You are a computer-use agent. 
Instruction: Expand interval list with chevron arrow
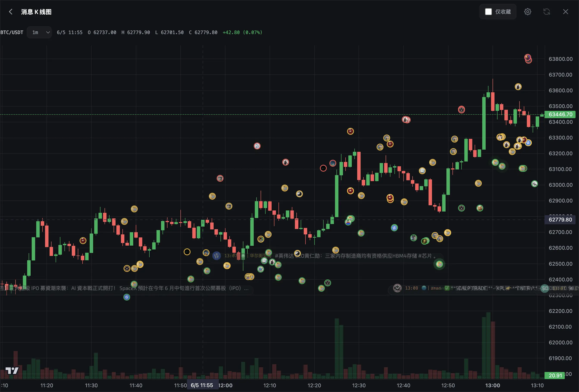coord(48,32)
